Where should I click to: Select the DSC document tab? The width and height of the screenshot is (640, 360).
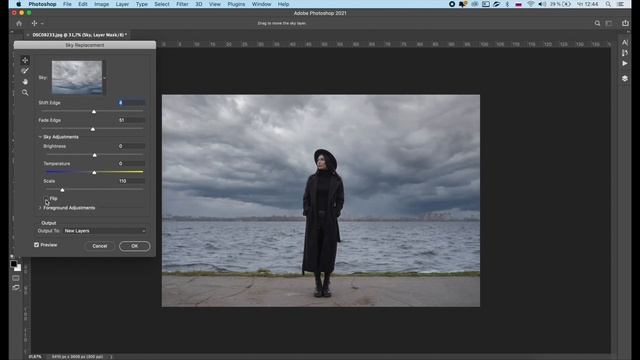pos(80,35)
